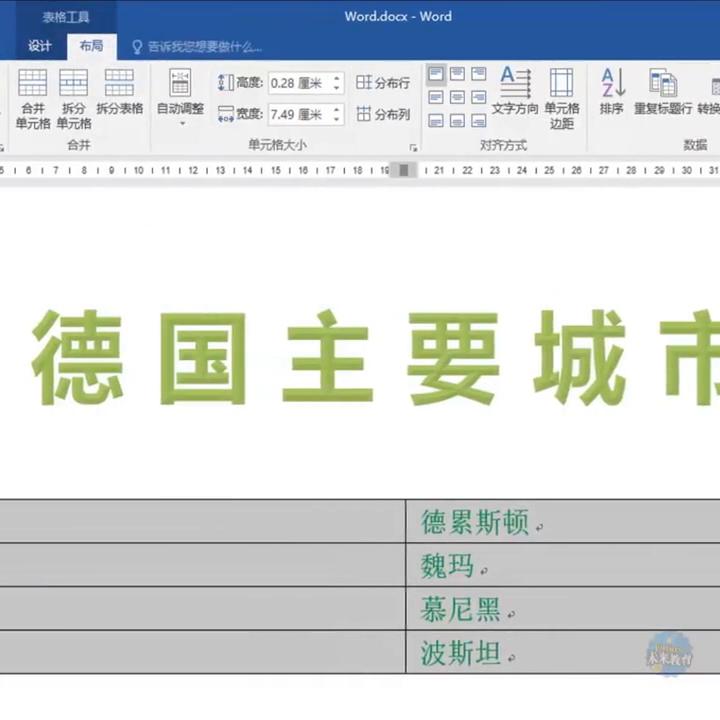
Task: Click the Table Tools (表格工具) contextual tab label
Action: [66, 17]
